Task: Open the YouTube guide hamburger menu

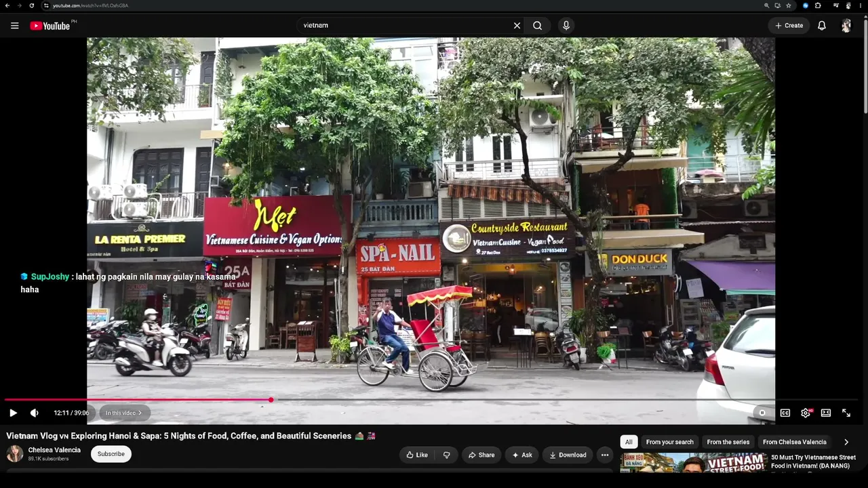Action: (14, 26)
